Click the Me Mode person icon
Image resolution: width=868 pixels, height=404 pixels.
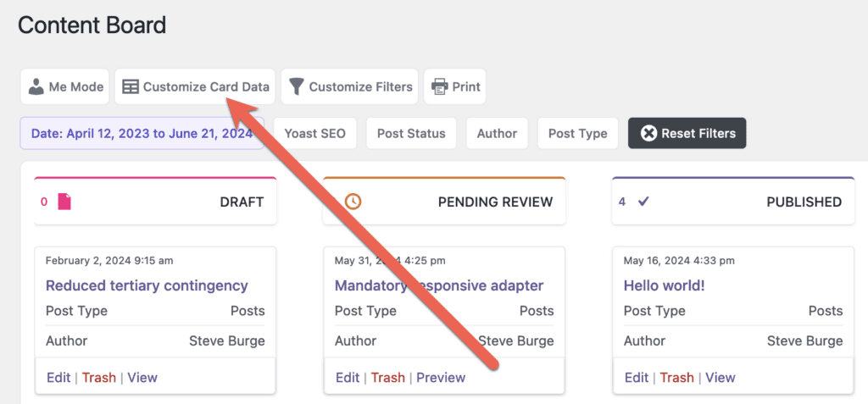[x=36, y=86]
